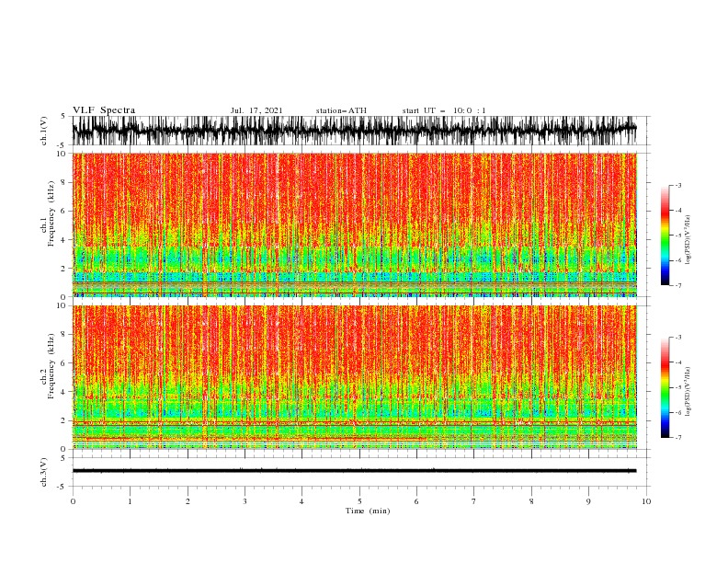Image resolution: width=728 pixels, height=563 pixels.
Task: Select the "ch.1(V)" axis label
Action: click(44, 131)
